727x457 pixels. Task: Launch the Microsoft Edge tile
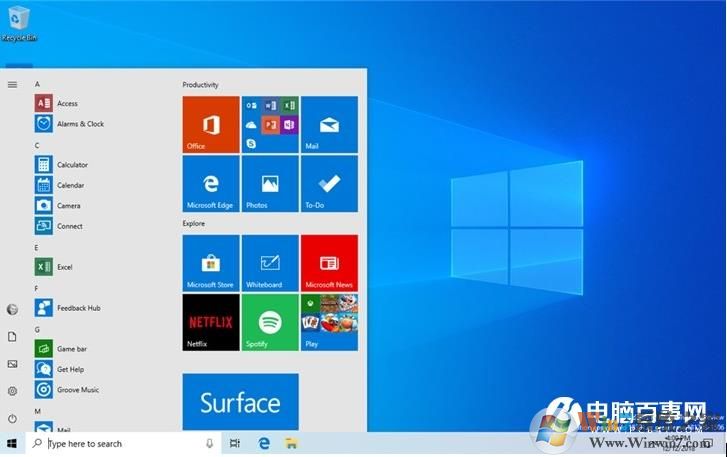[211, 184]
